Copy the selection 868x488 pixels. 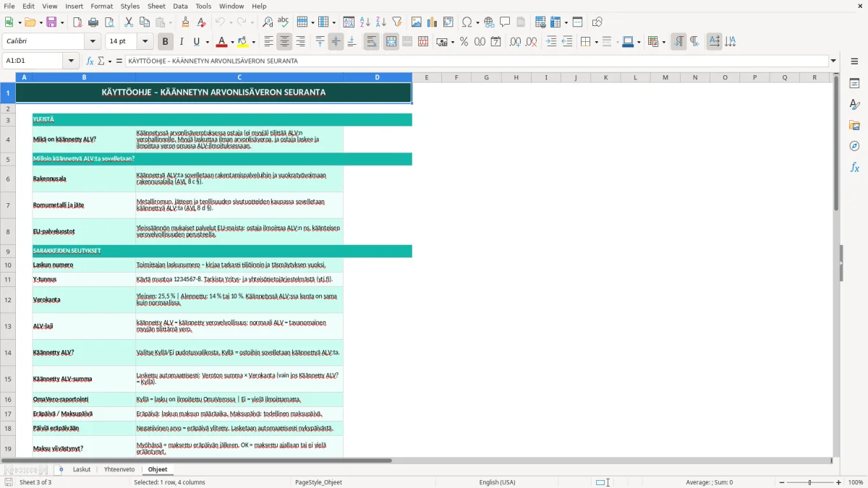pyautogui.click(x=143, y=22)
